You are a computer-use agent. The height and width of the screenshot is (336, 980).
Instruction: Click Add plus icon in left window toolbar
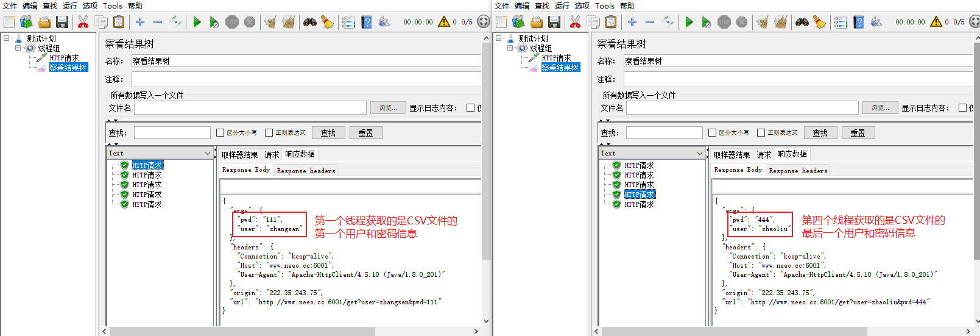(x=140, y=22)
